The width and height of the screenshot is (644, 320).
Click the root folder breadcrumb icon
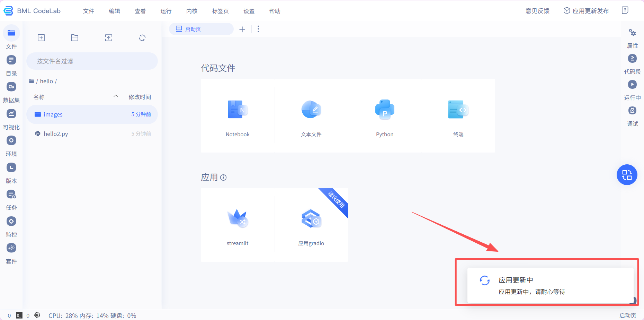click(32, 81)
